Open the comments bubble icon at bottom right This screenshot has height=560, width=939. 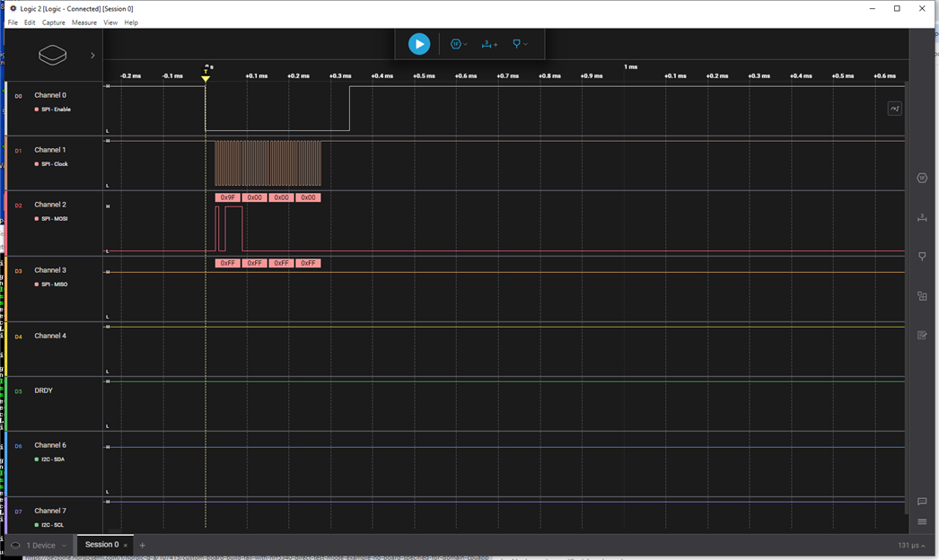click(922, 502)
